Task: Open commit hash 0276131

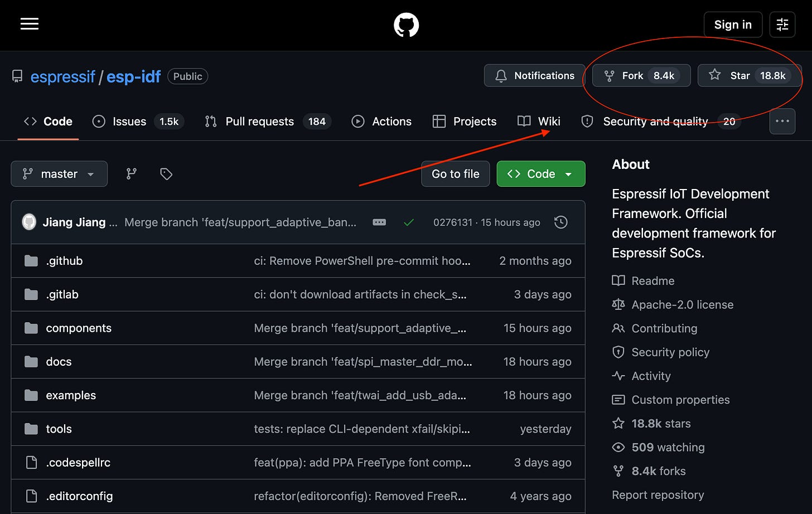Action: 453,222
